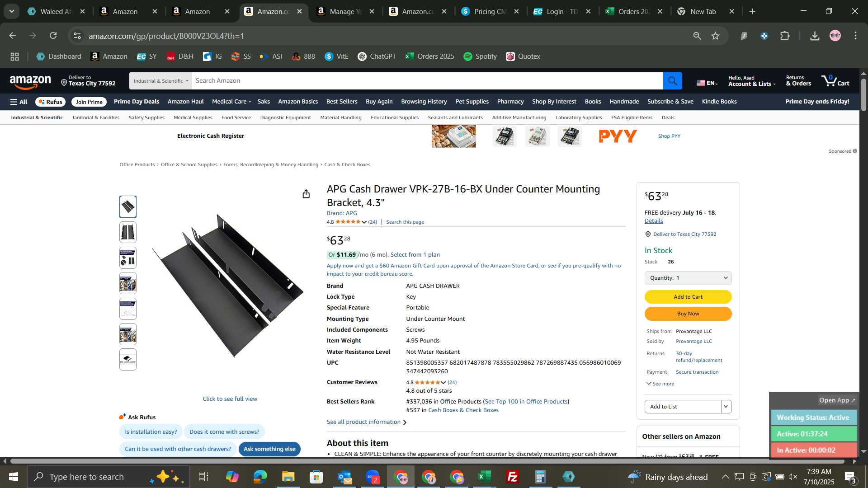
Task: Open the bookmarks apps grid icon
Action: click(x=14, y=56)
